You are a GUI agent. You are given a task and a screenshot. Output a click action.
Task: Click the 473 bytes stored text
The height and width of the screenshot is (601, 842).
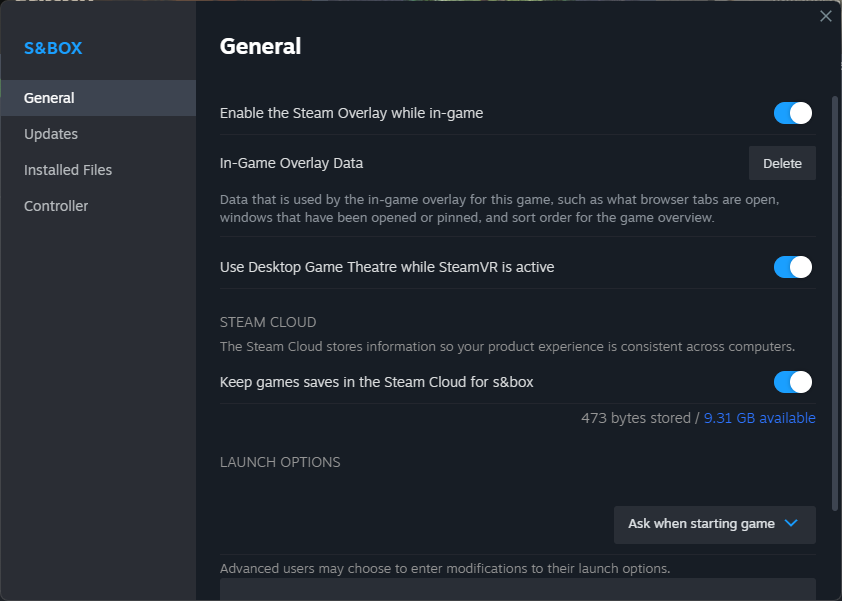pos(635,418)
